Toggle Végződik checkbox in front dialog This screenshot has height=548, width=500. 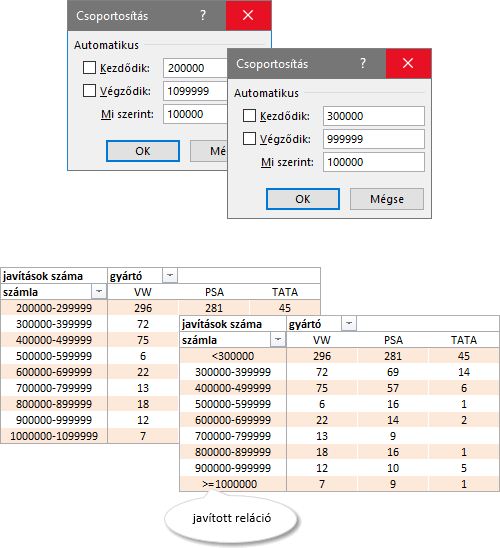click(249, 139)
